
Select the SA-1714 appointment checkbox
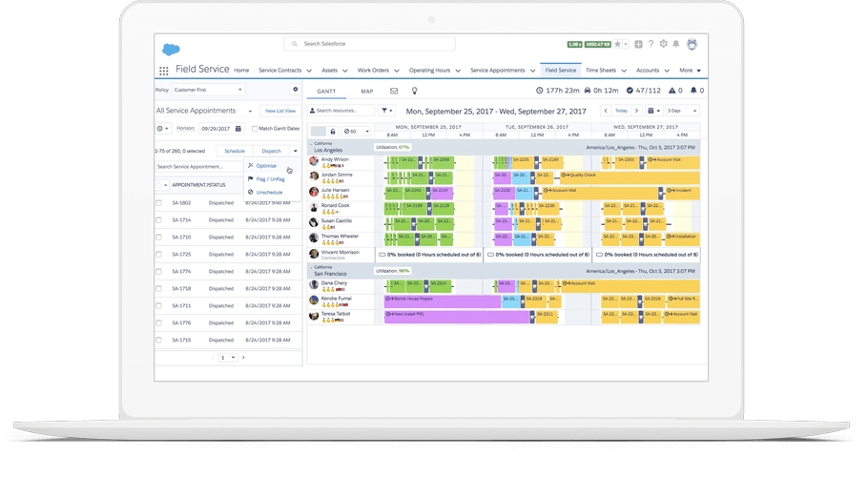point(159,220)
